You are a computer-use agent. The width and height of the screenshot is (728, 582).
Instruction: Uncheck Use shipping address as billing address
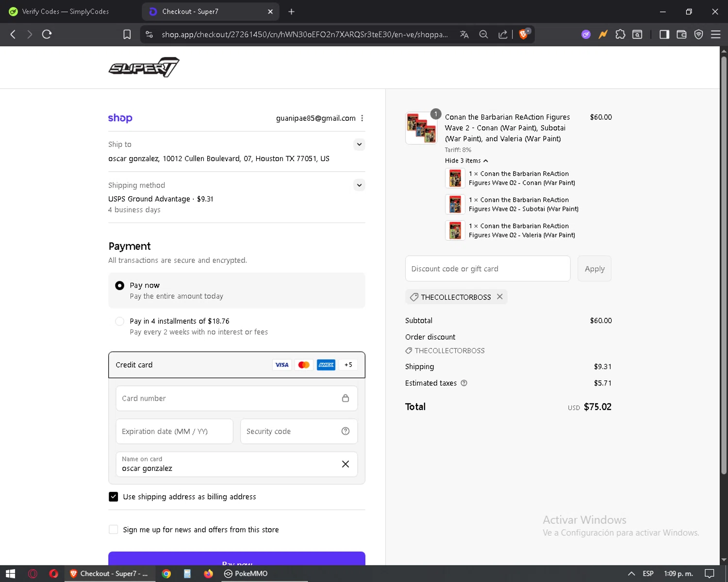113,497
